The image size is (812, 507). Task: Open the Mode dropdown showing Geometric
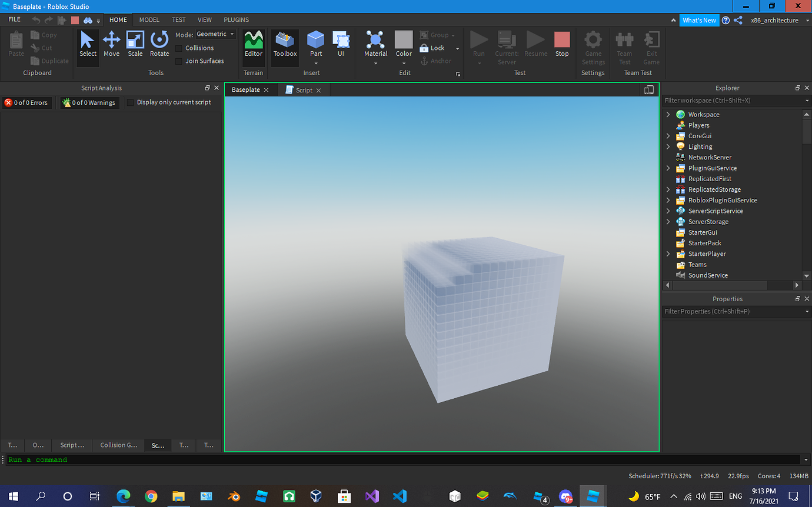(x=215, y=34)
